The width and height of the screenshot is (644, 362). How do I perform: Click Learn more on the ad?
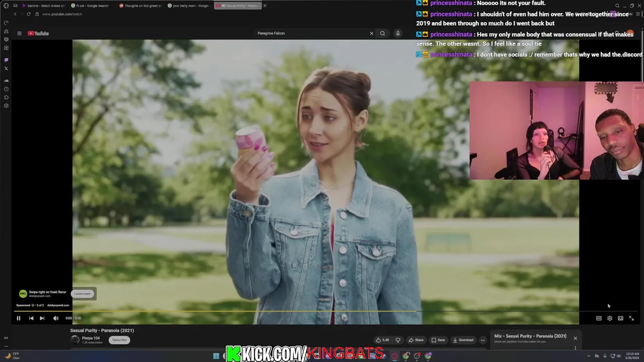pyautogui.click(x=83, y=294)
